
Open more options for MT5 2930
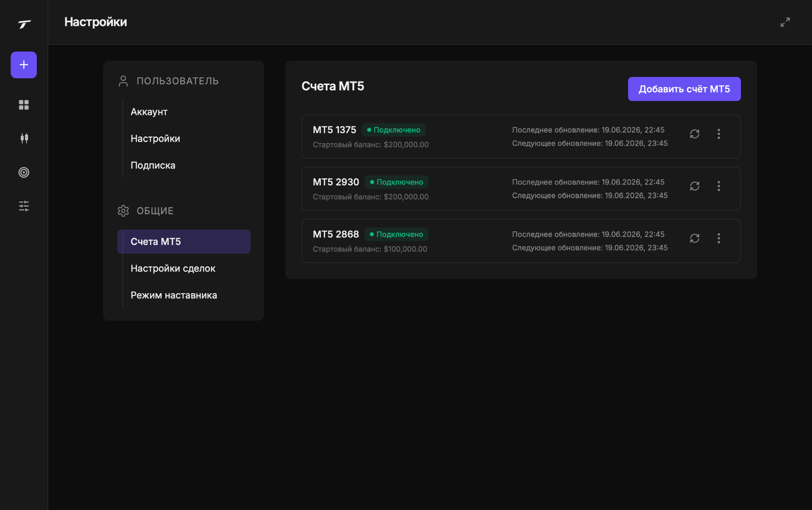719,186
